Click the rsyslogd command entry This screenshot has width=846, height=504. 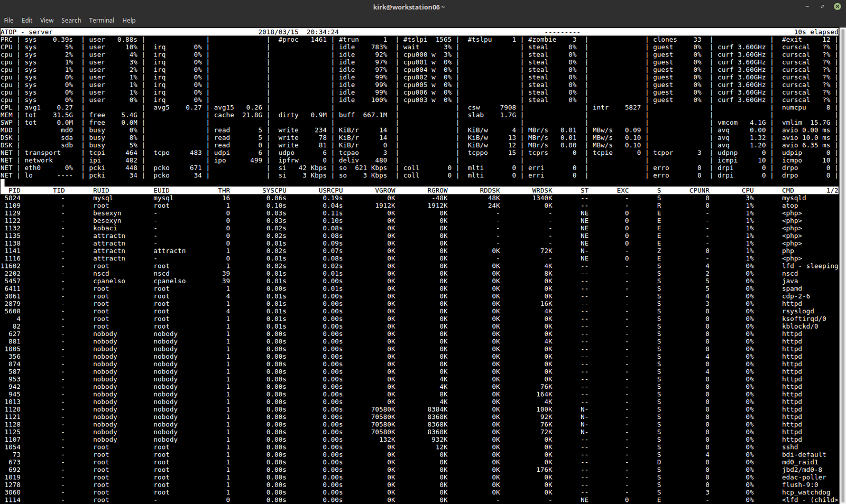[x=798, y=311]
